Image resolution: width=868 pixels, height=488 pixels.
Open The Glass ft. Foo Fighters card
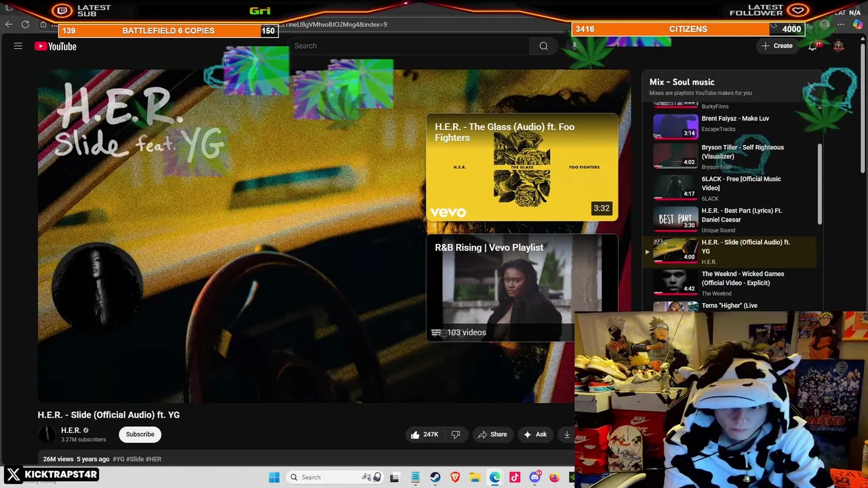(522, 167)
